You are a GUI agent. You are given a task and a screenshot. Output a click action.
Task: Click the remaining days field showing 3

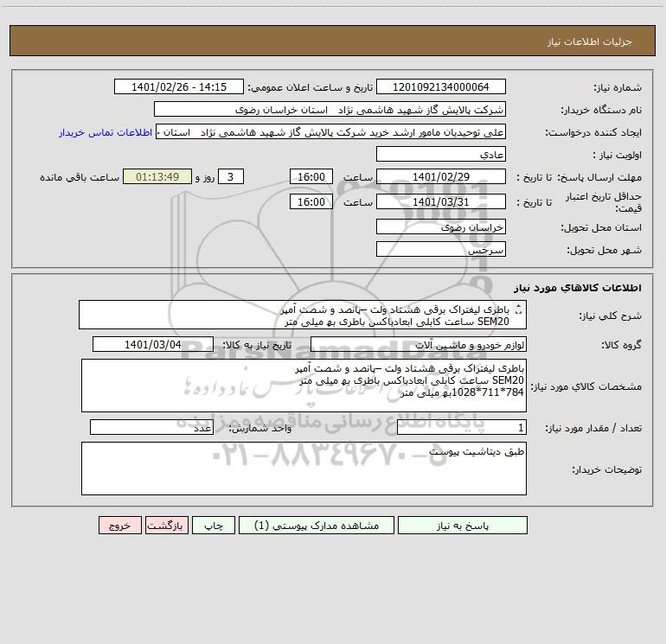(231, 176)
